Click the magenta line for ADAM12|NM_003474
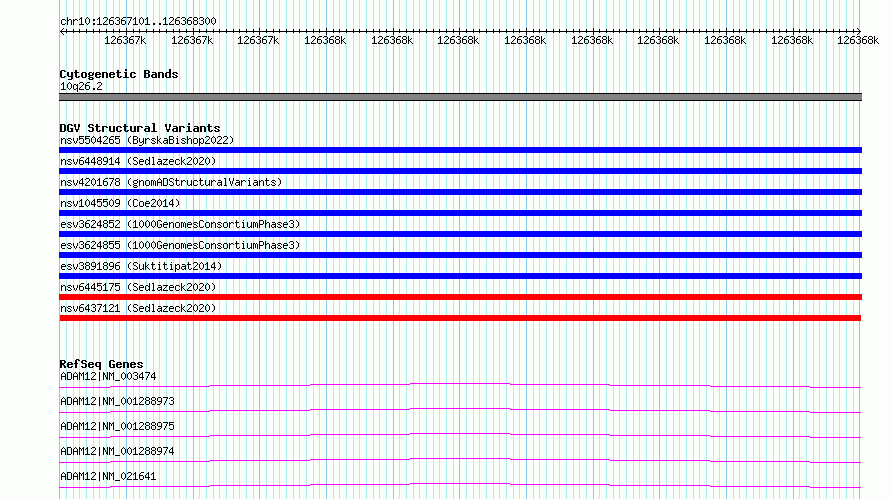The height and width of the screenshot is (499, 890). (x=460, y=385)
